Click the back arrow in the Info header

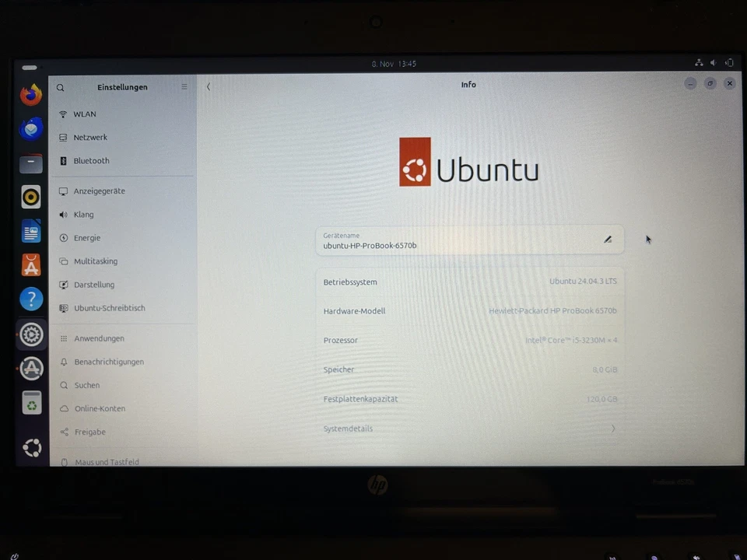click(x=209, y=86)
